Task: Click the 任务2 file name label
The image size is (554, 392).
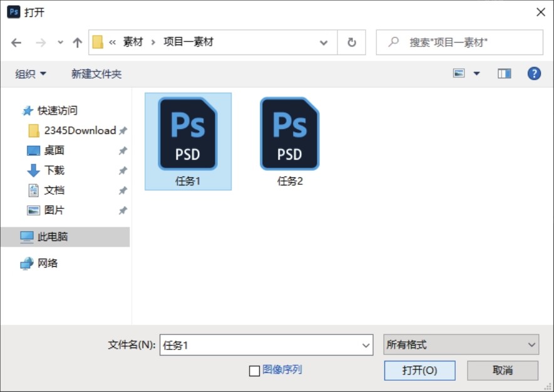Action: [290, 181]
